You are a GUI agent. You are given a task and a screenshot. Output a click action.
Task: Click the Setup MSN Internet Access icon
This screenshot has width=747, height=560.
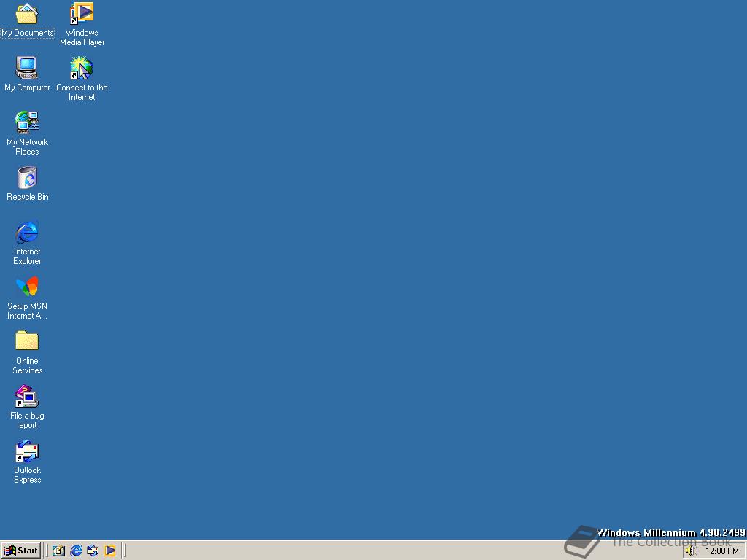(x=27, y=297)
